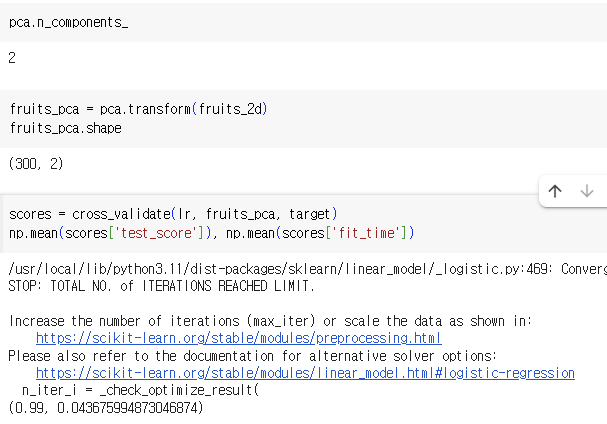The image size is (607, 424).
Task: Click the 'Increase the number of iterations' message
Action: (x=270, y=321)
